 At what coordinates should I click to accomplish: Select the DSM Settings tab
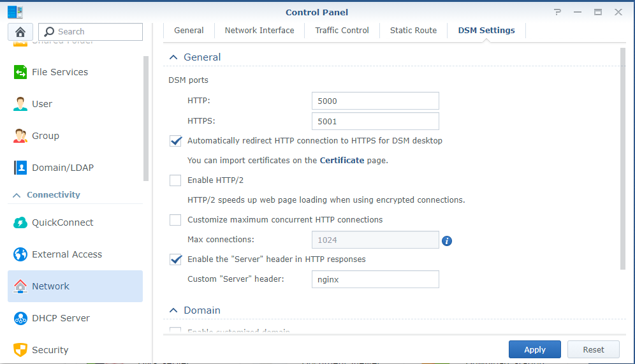point(486,31)
